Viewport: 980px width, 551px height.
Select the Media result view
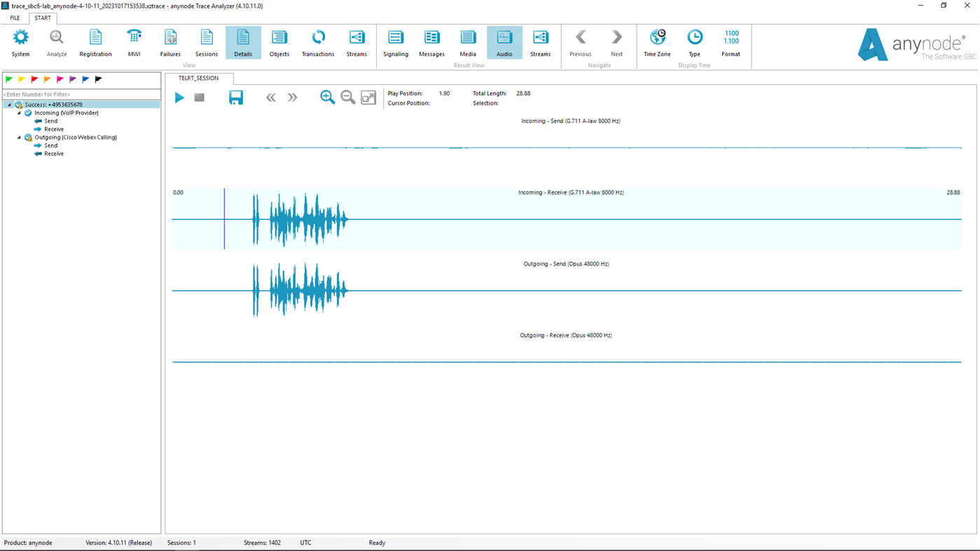(468, 42)
